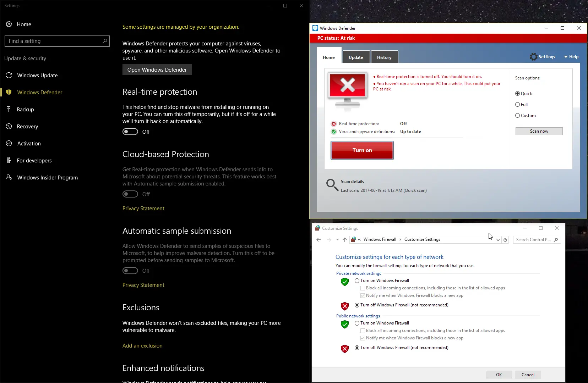Select Turn off Windows Firewall for Private network
This screenshot has width=588, height=383.
[x=357, y=305]
